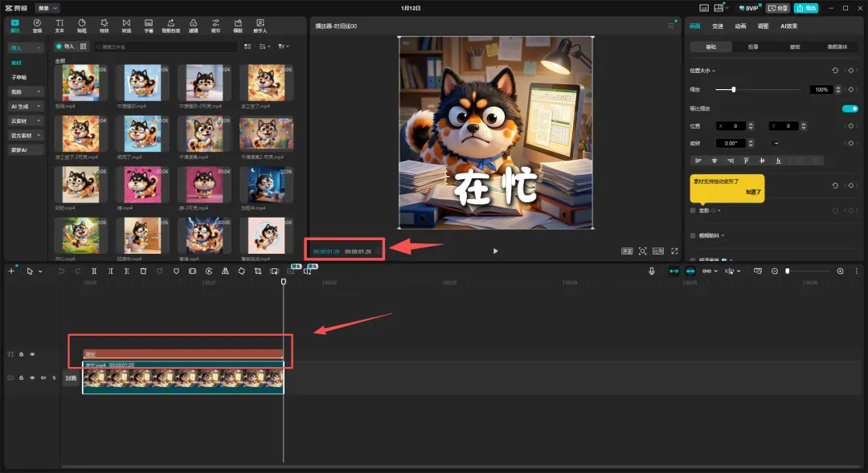Expand the 云素材 sidebar section
Image resolution: width=868 pixels, height=473 pixels.
(39, 120)
